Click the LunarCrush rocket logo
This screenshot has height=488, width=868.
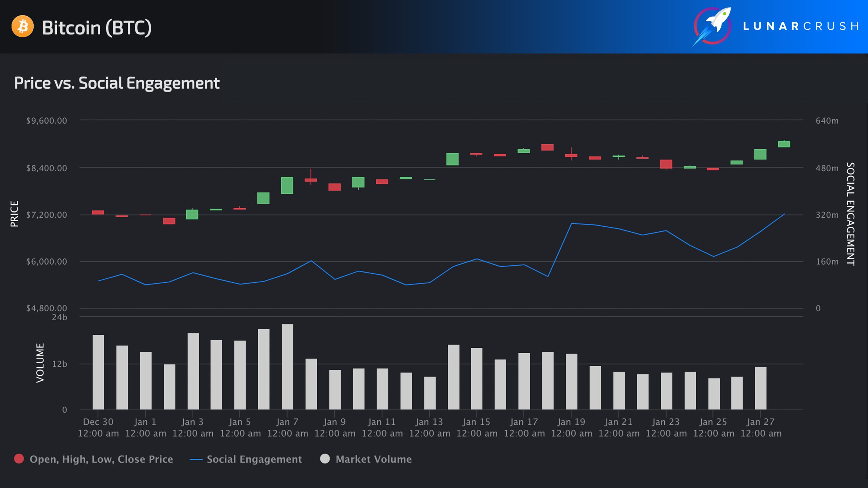712,26
